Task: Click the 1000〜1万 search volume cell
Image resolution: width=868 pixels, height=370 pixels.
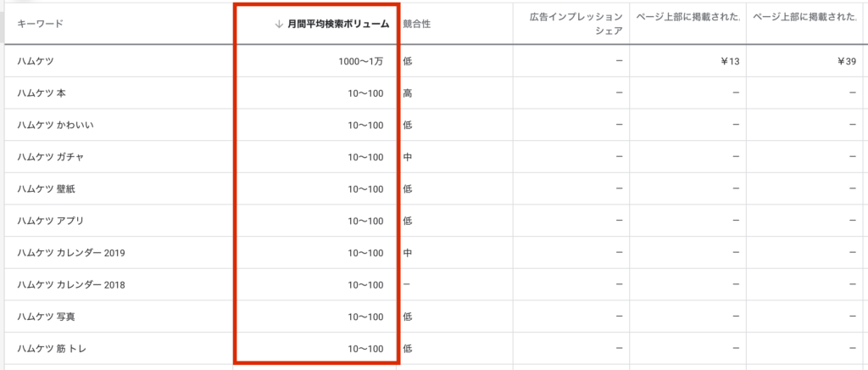Action: point(359,61)
